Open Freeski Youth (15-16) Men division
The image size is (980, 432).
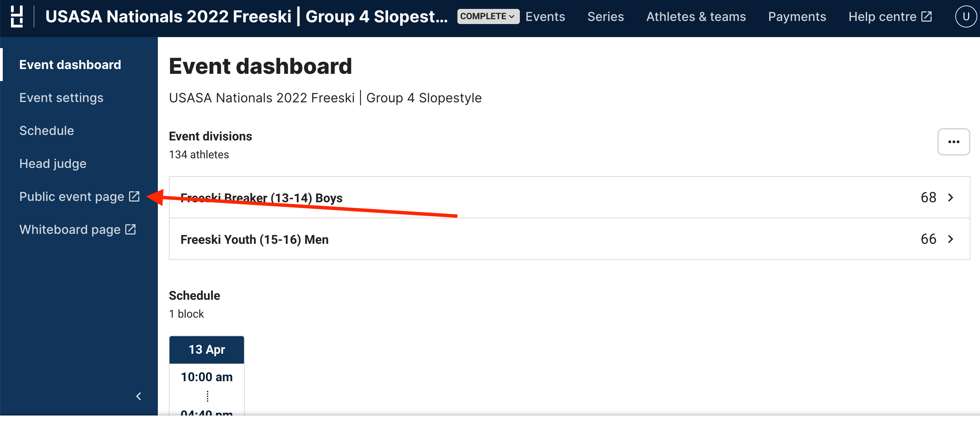click(x=254, y=239)
